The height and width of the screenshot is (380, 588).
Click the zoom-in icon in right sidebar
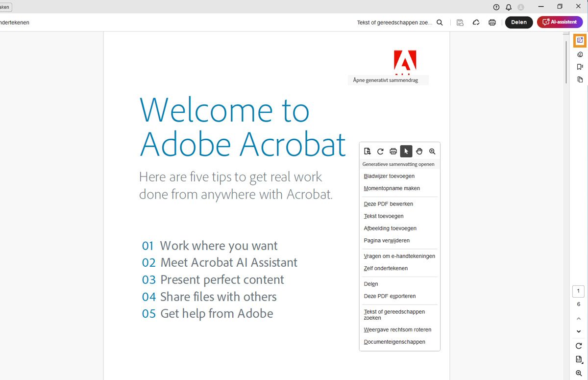579,373
